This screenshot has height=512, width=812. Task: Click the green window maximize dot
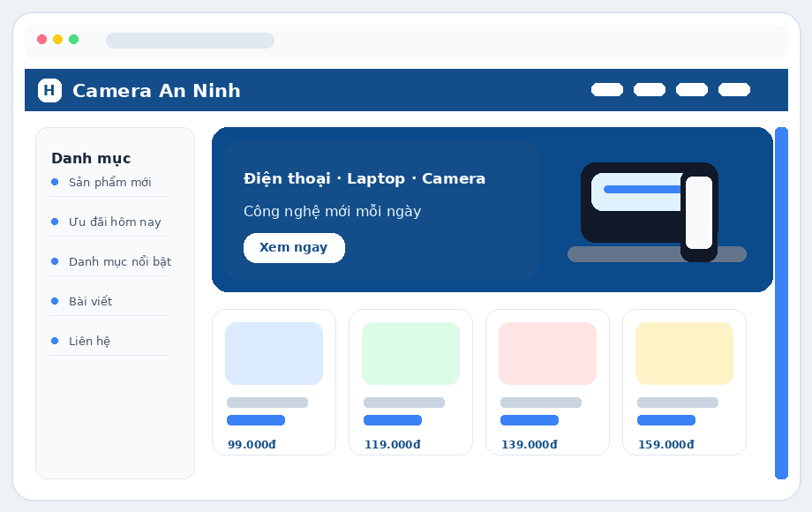point(73,40)
